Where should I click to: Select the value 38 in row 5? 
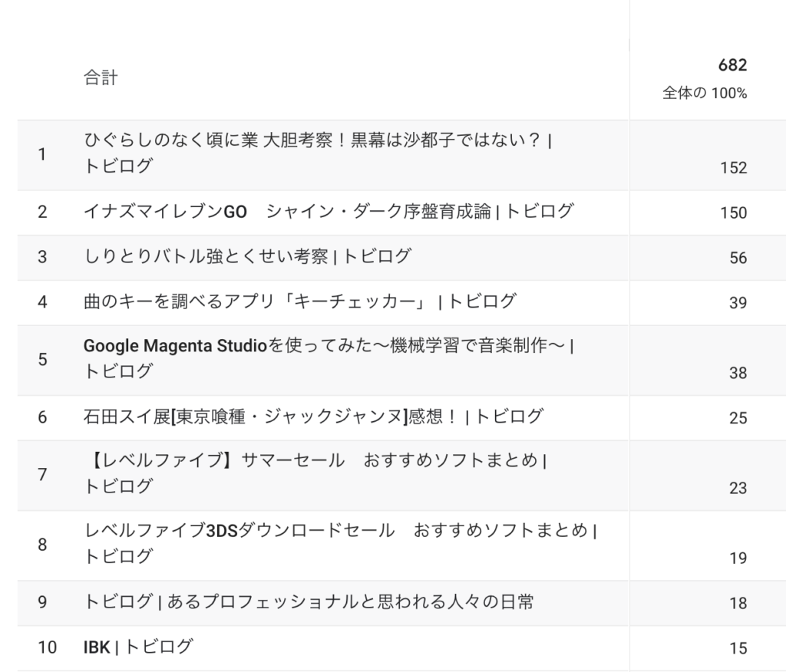(738, 373)
